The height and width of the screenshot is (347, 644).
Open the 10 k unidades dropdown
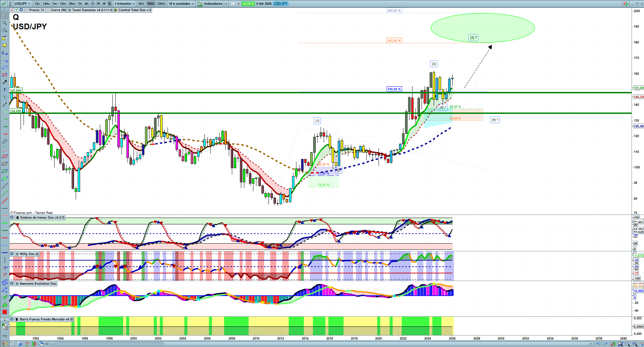click(181, 4)
